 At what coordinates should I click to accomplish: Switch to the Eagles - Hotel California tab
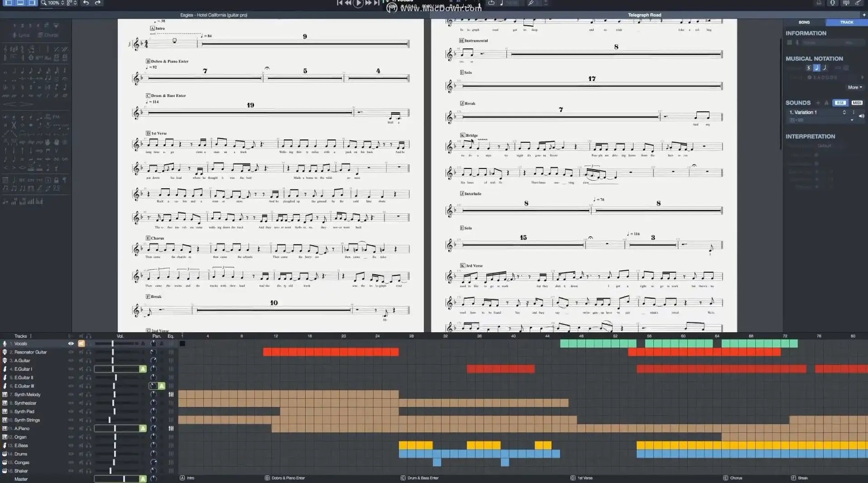click(x=214, y=15)
